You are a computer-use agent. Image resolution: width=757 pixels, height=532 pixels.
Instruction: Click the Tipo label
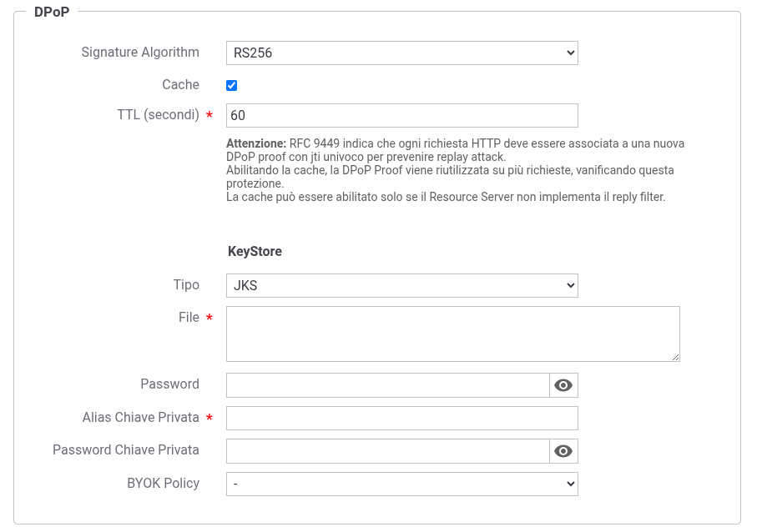coord(185,285)
